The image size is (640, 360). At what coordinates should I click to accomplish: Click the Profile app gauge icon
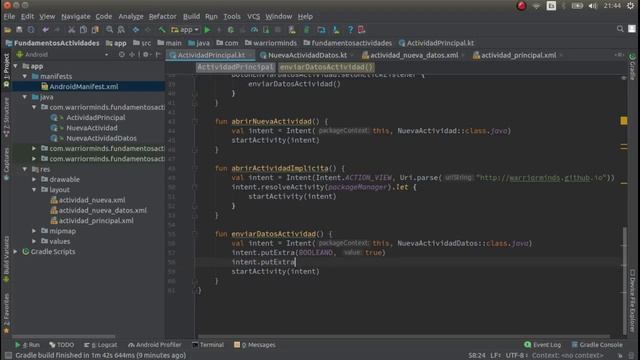coord(254,30)
